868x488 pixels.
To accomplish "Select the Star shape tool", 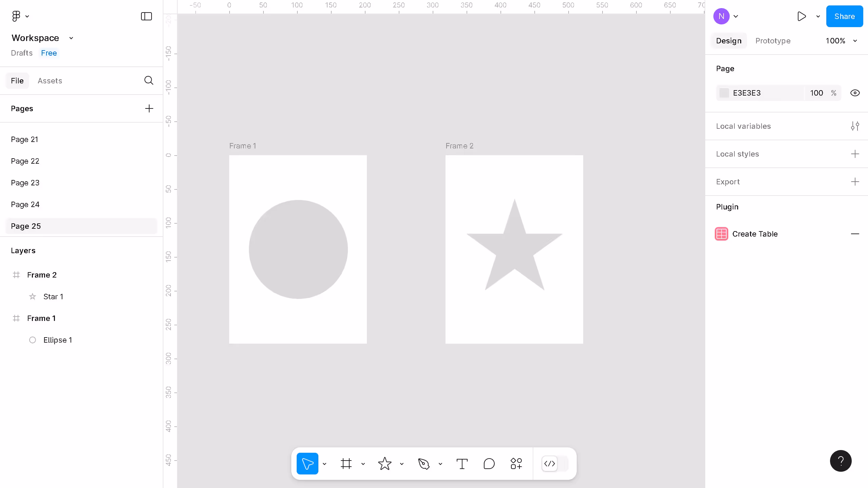I will pos(384,464).
